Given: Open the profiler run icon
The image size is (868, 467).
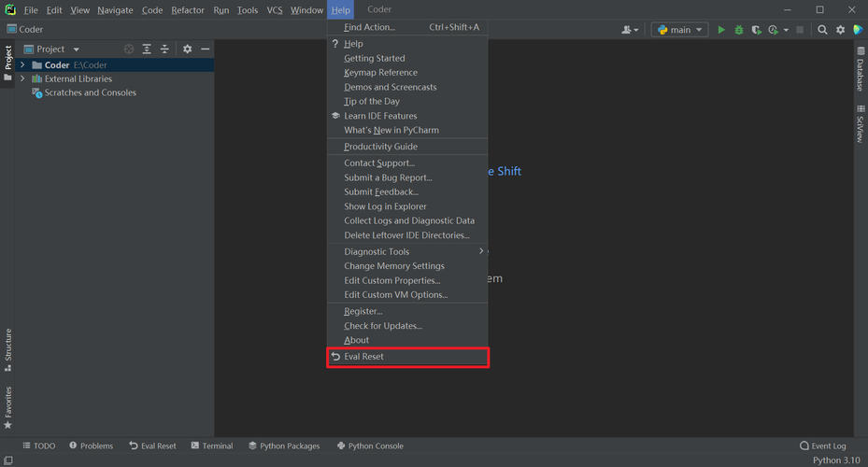Looking at the screenshot, I should point(774,30).
